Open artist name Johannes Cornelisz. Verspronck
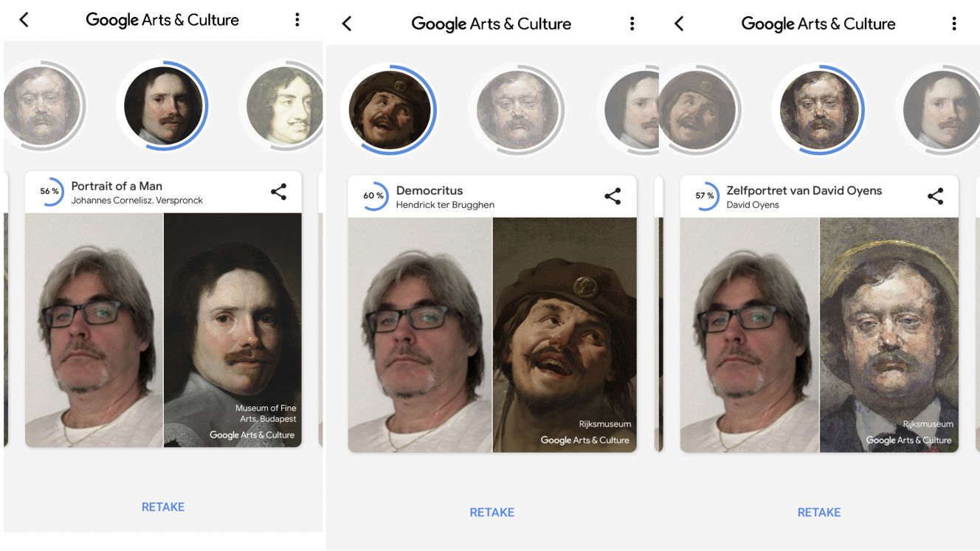 pos(137,200)
